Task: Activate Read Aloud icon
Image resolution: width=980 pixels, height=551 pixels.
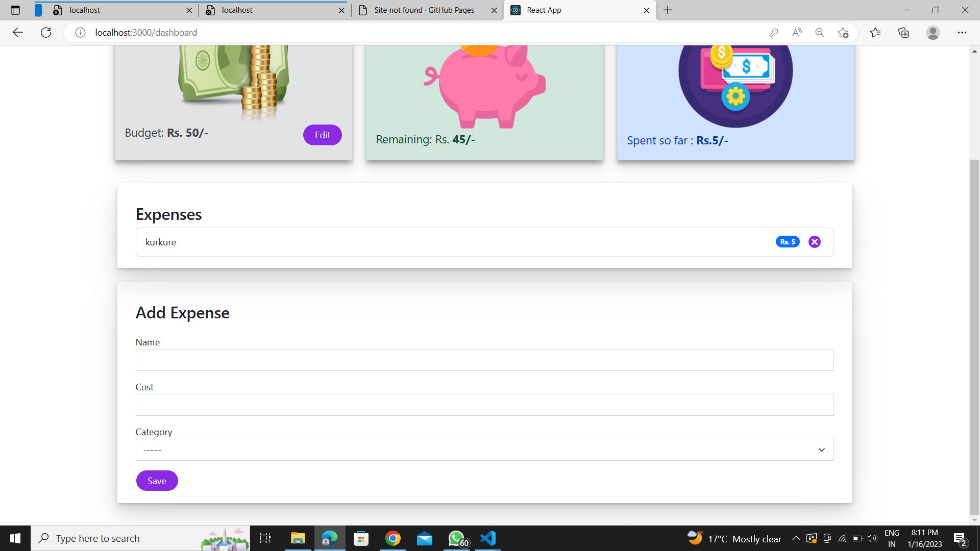Action: tap(797, 33)
